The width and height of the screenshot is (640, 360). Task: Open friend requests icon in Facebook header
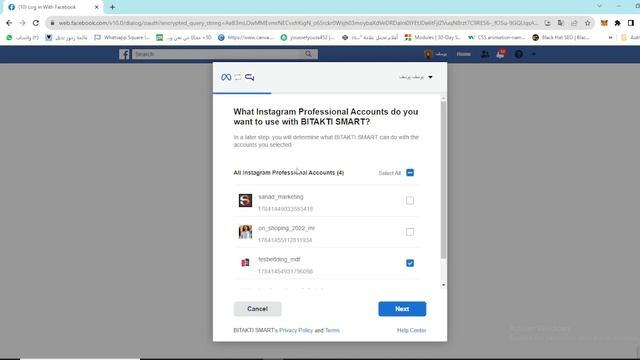485,54
